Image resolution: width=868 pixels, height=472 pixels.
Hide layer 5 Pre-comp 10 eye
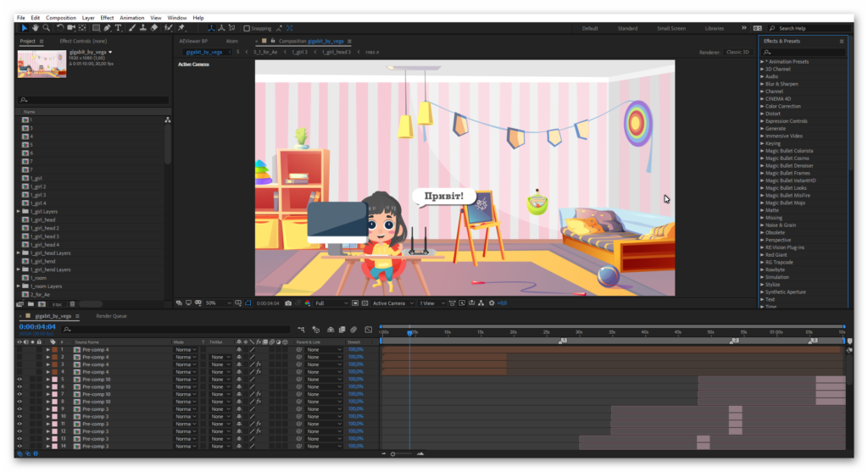pyautogui.click(x=19, y=380)
